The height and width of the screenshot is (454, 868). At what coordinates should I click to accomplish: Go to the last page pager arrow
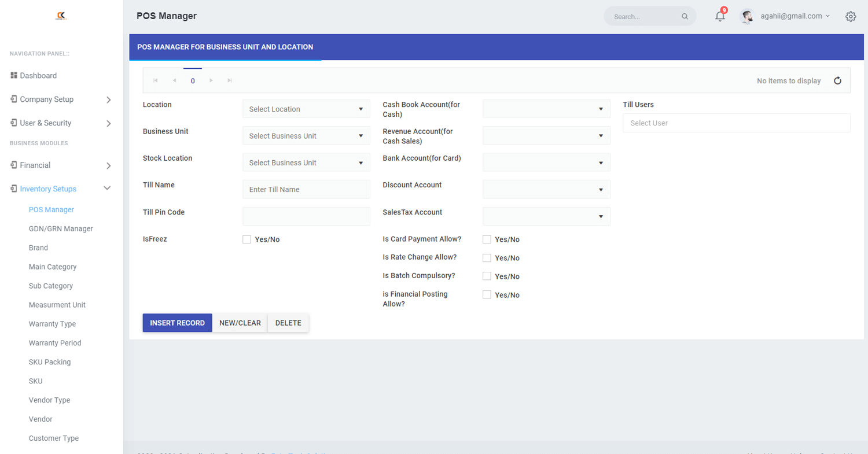pyautogui.click(x=230, y=81)
